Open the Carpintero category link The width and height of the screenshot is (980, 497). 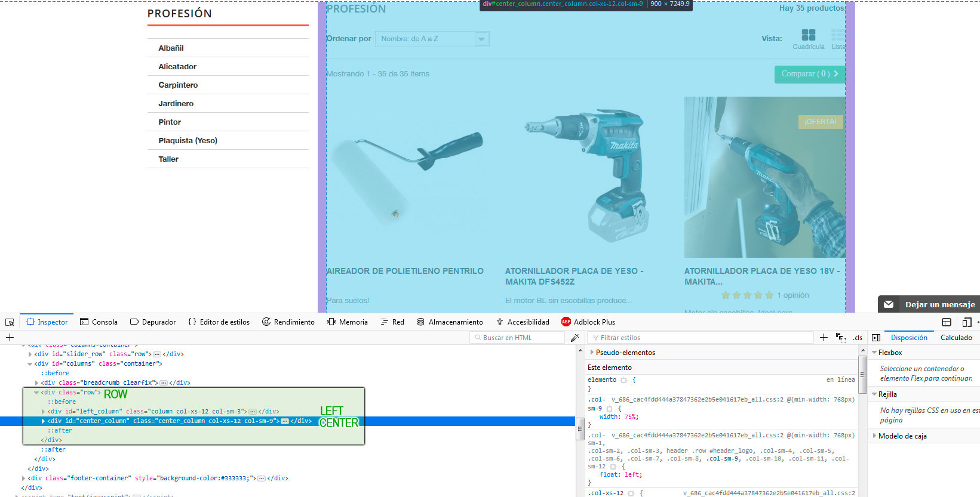pos(178,85)
